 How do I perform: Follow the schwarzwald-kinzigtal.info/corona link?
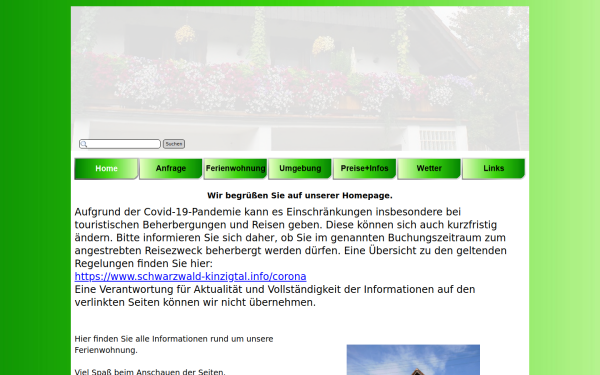coord(191,277)
